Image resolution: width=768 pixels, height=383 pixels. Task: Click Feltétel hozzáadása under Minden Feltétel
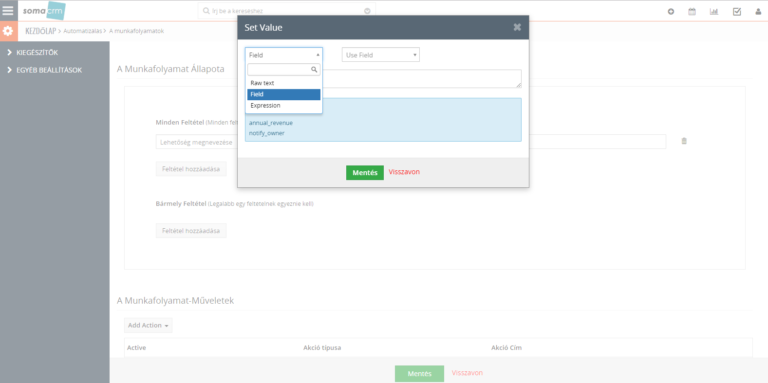pyautogui.click(x=191, y=169)
